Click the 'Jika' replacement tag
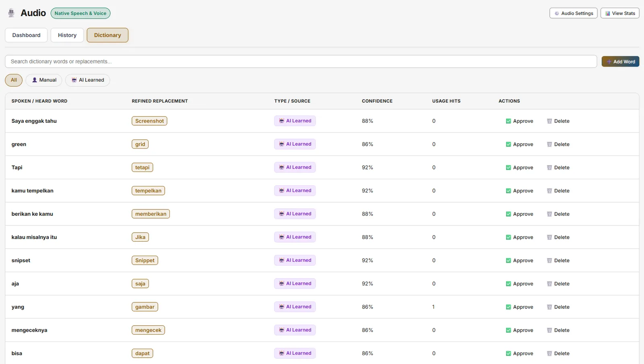This screenshot has width=644, height=364. pyautogui.click(x=140, y=237)
